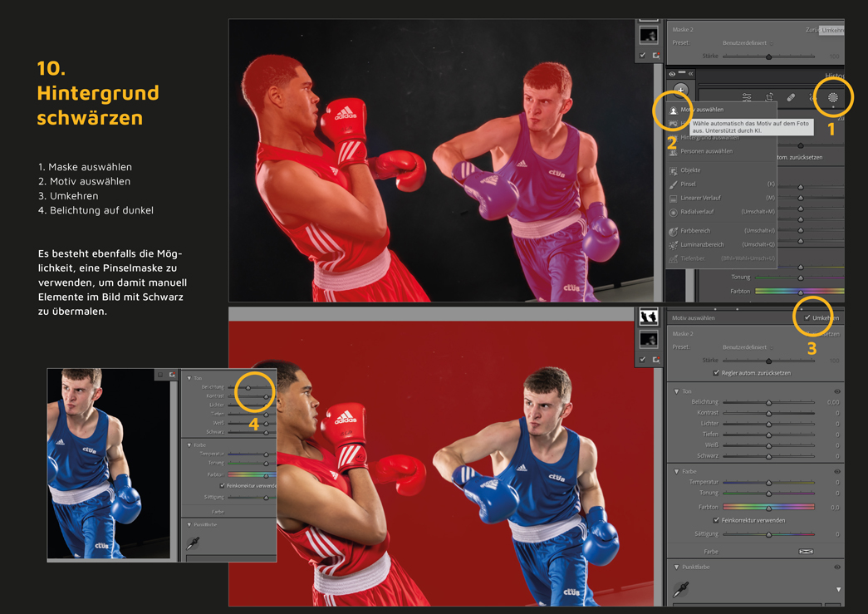This screenshot has height=614, width=868.
Task: Click 'Maske 2' label in bottom panel
Action: click(683, 334)
